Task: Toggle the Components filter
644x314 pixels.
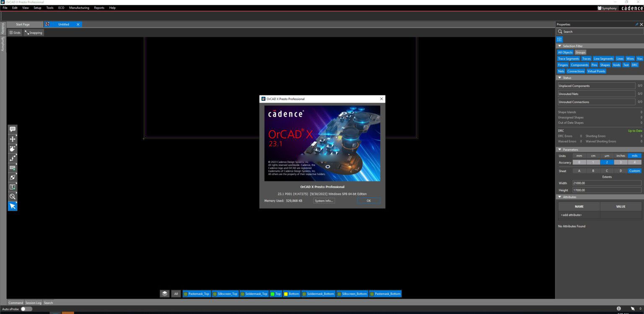Action: [579, 65]
